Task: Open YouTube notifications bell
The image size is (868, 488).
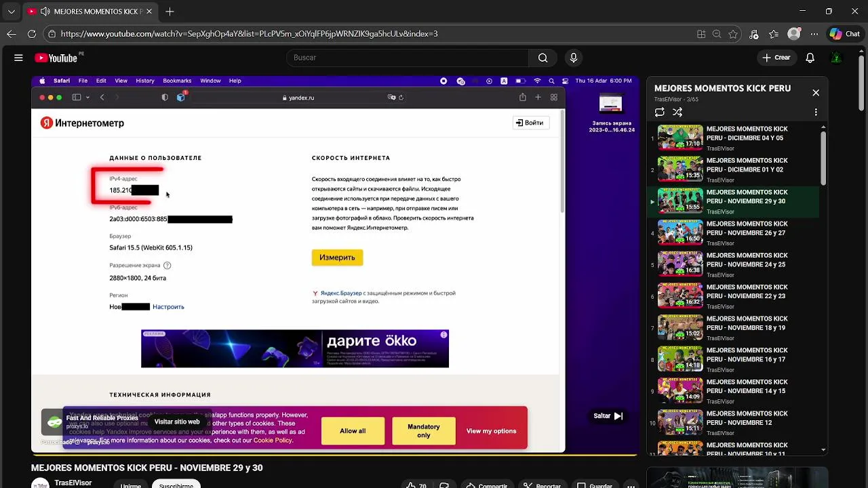Action: pos(810,58)
